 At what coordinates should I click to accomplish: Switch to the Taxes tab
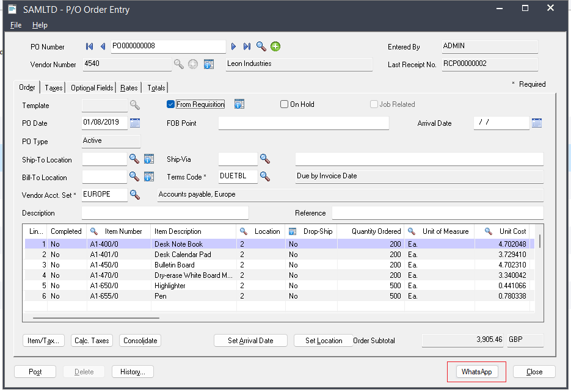(54, 88)
